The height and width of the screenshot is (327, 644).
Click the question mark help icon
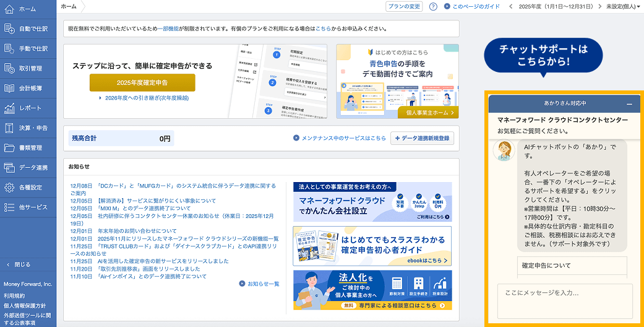(433, 7)
